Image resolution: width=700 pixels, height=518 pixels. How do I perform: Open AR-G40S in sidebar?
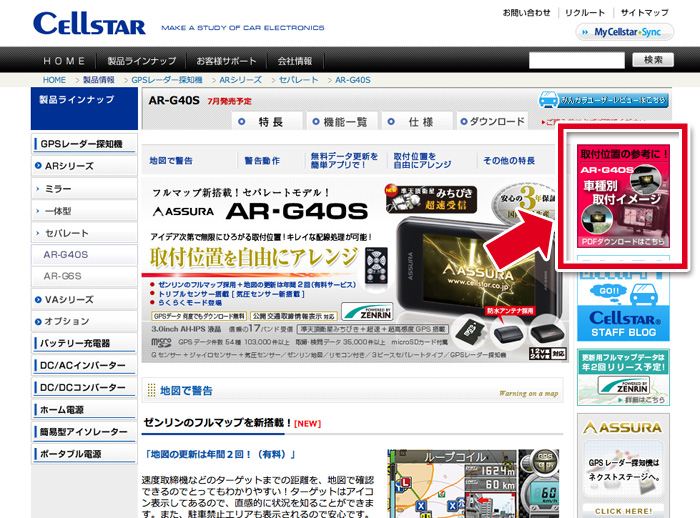click(x=84, y=255)
